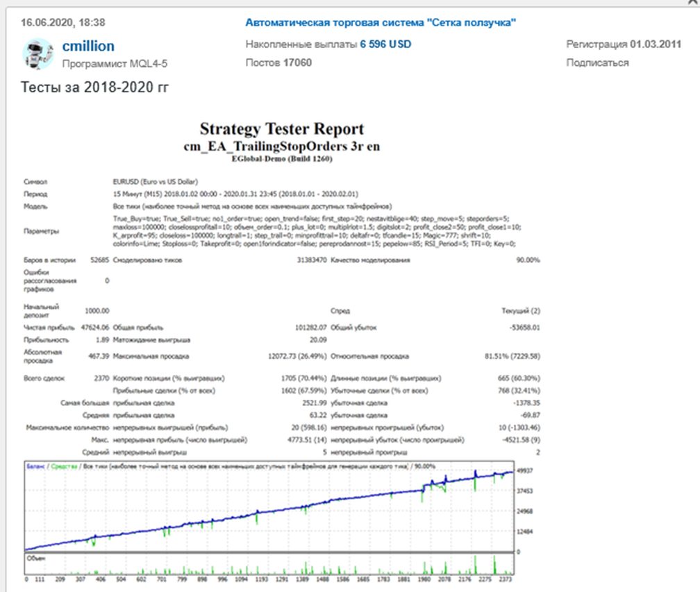Click the long positions value "665 (60.30%)"
700x592 pixels.
coord(519,378)
